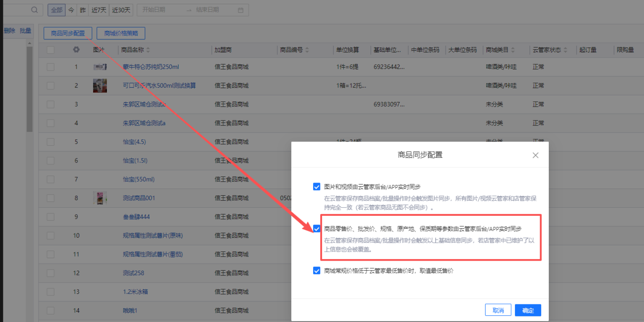This screenshot has width=644, height=322.
Task: Sort by 商品名称 column arrows
Action: pos(148,50)
